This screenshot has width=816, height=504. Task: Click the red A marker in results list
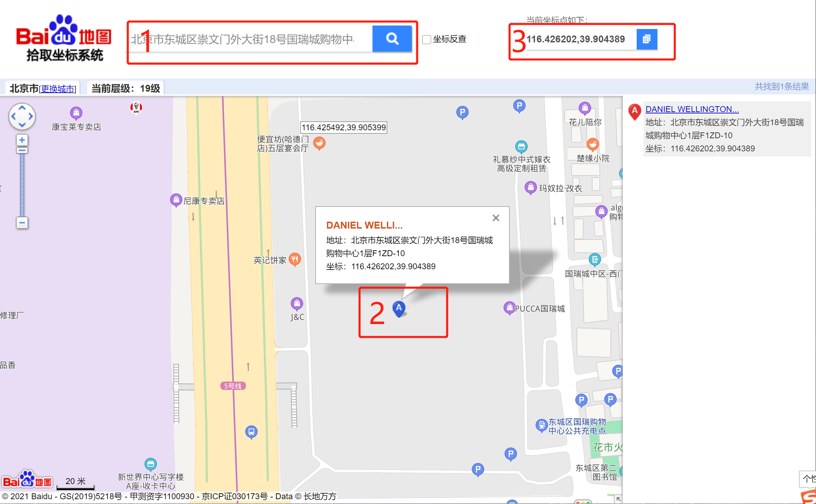635,111
